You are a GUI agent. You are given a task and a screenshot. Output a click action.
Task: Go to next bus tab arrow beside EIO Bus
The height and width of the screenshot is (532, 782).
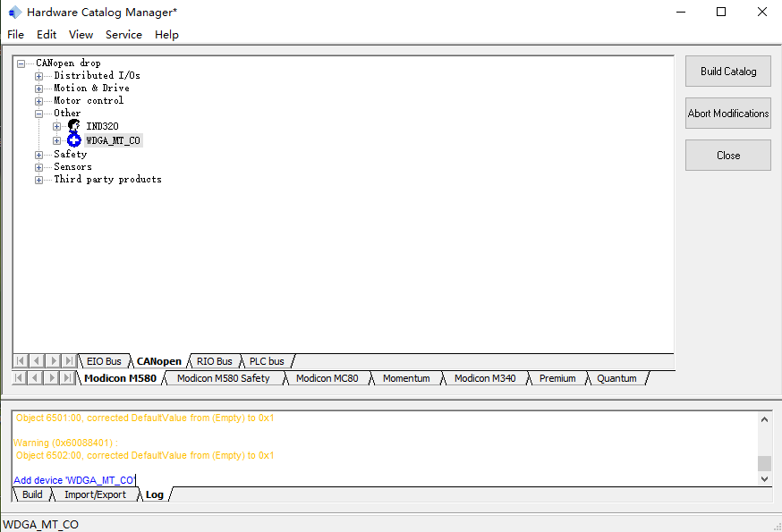tap(53, 361)
